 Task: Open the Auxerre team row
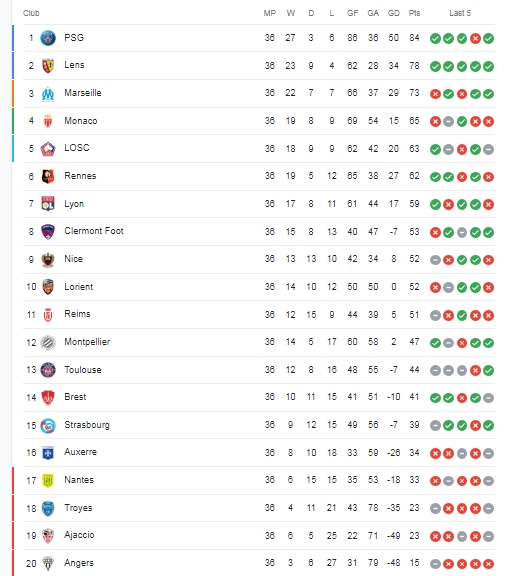259,453
